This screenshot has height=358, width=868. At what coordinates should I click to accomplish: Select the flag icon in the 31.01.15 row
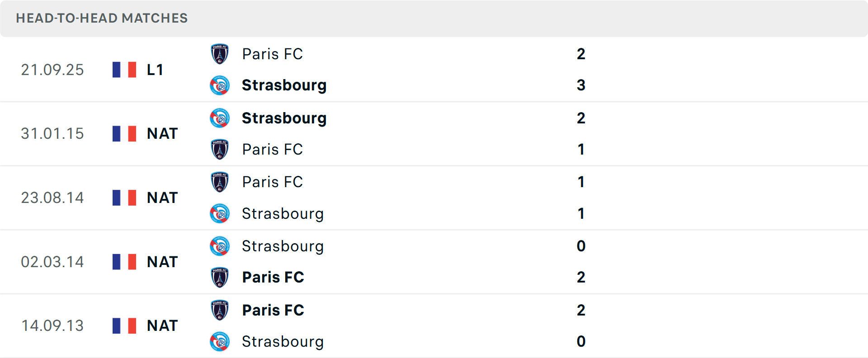pos(124,133)
